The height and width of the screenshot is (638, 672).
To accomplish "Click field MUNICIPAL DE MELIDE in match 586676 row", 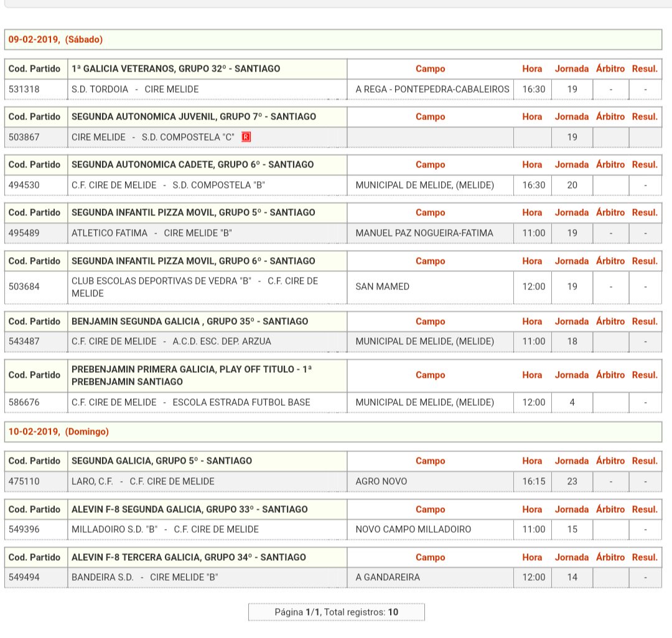I will pyautogui.click(x=425, y=402).
